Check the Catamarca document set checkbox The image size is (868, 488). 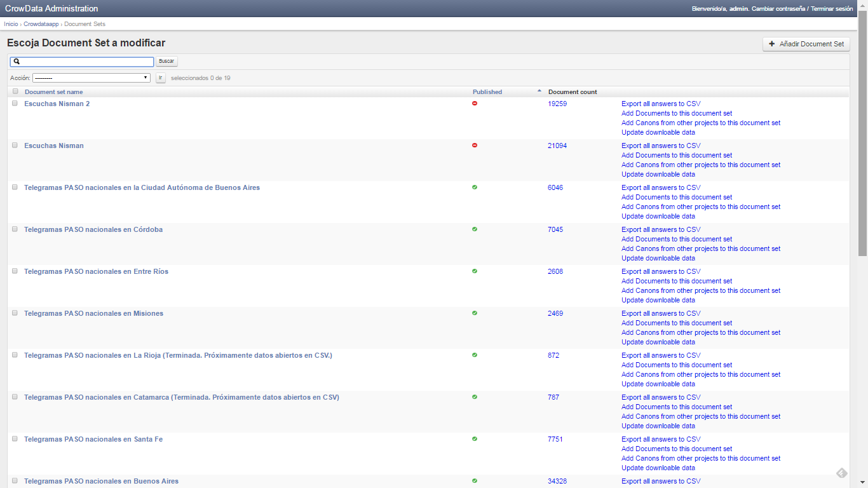point(15,396)
